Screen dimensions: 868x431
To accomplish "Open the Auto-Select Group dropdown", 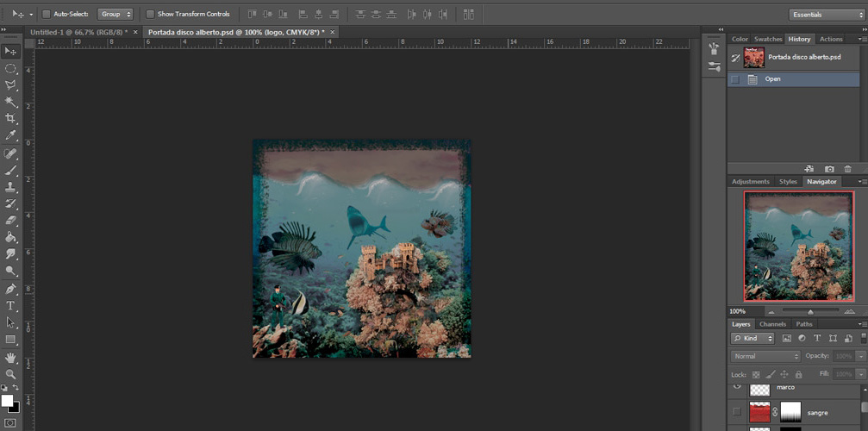I will (x=116, y=15).
